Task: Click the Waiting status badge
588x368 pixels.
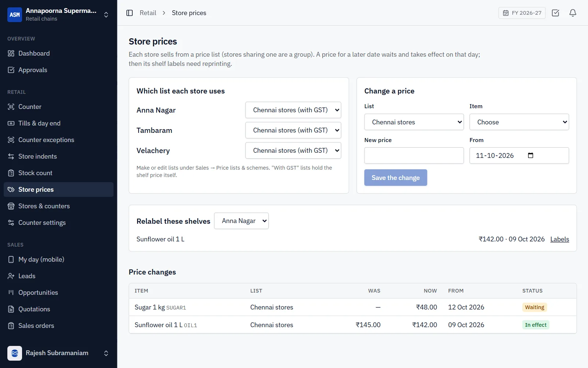Action: click(535, 307)
